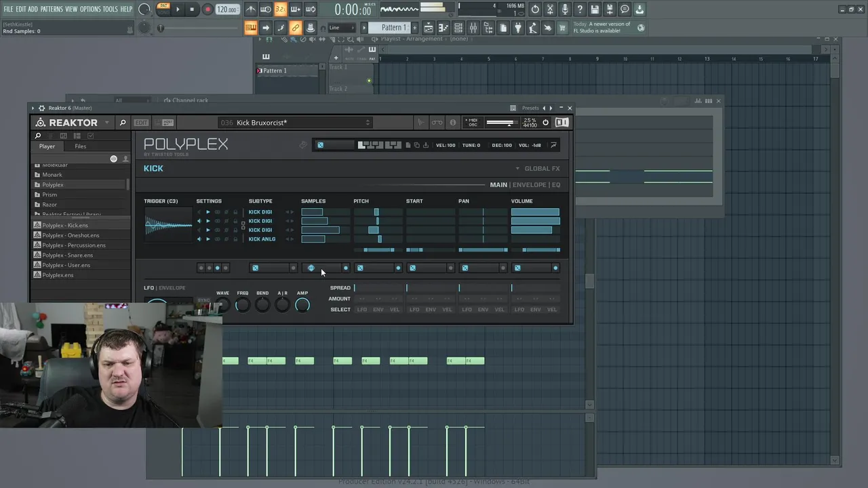
Task: Toggle lock icon on KICK ANLG row
Action: (235, 239)
